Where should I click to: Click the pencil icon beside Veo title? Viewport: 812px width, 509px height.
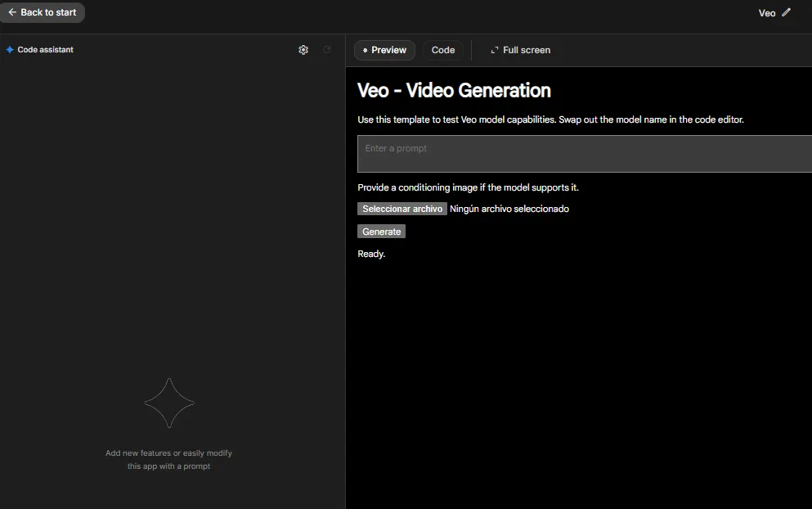point(787,12)
